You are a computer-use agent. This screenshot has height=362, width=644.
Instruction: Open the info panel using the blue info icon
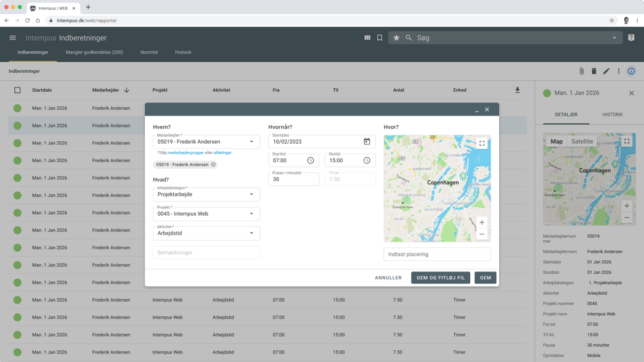[x=630, y=71]
